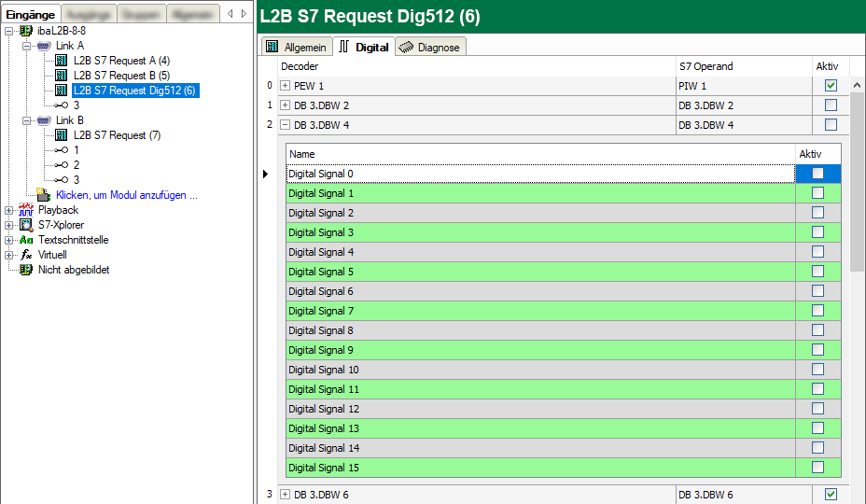Screen dimensions: 866x504
Task: Disable the Aktiv checkbox for PEW 1
Action: [831, 86]
